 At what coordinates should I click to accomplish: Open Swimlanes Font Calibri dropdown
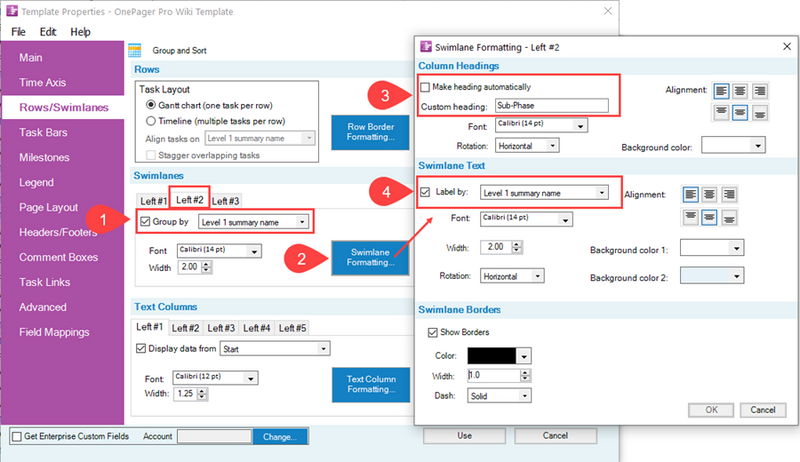click(254, 251)
